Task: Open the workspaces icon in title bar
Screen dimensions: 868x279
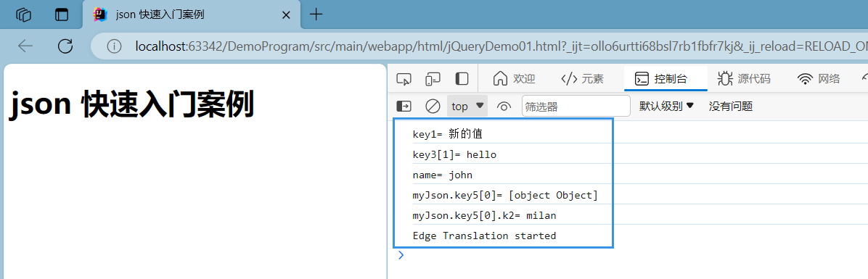Action: pyautogui.click(x=23, y=15)
